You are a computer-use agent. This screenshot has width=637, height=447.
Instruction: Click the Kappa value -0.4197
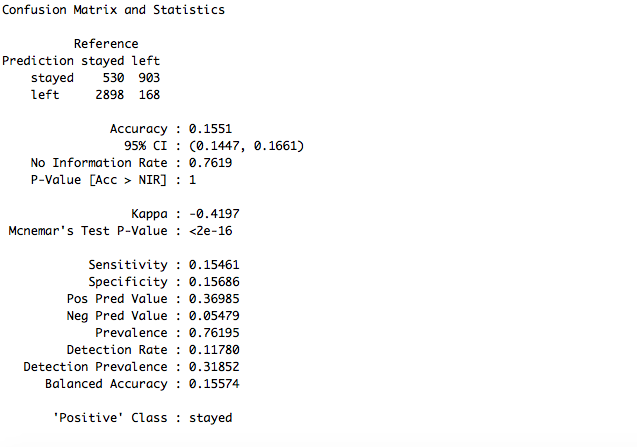coord(214,214)
